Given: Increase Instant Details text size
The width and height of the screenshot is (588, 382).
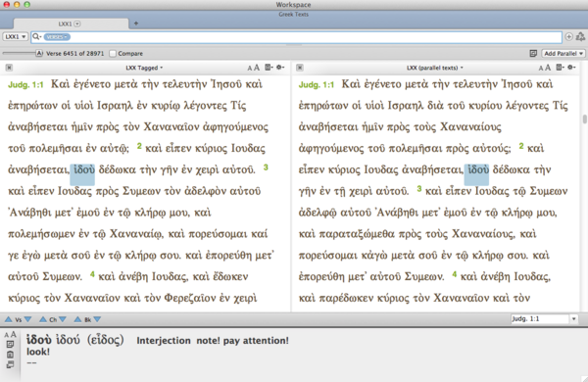Looking at the screenshot, I should pyautogui.click(x=13, y=334).
